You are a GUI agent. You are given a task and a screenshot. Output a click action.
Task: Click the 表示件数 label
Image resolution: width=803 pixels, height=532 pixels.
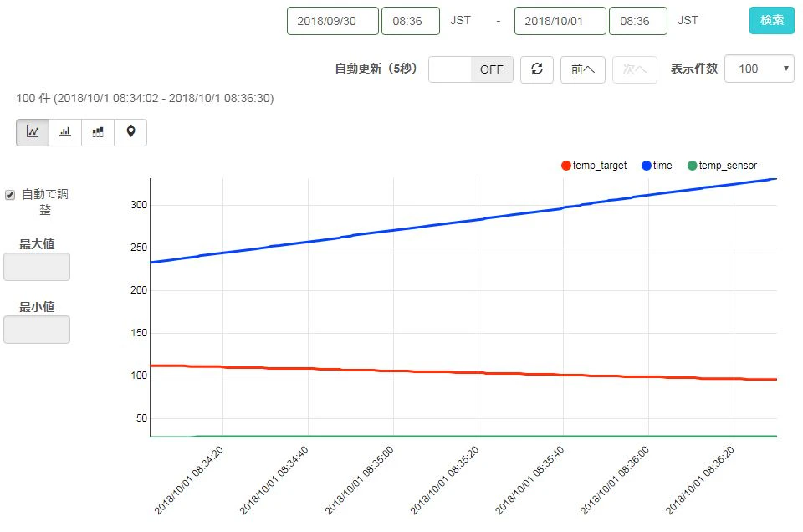[x=694, y=69]
